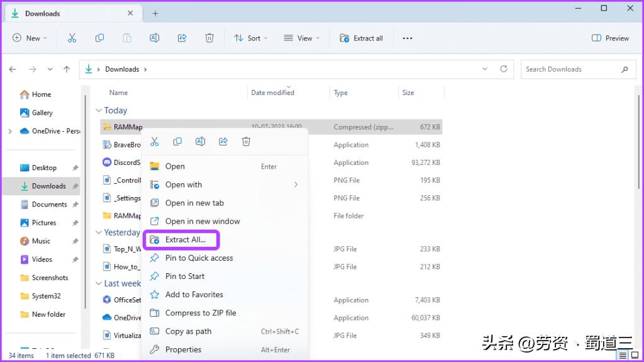This screenshot has width=644, height=362.
Task: Sort by the Date modified column
Action: (x=273, y=93)
